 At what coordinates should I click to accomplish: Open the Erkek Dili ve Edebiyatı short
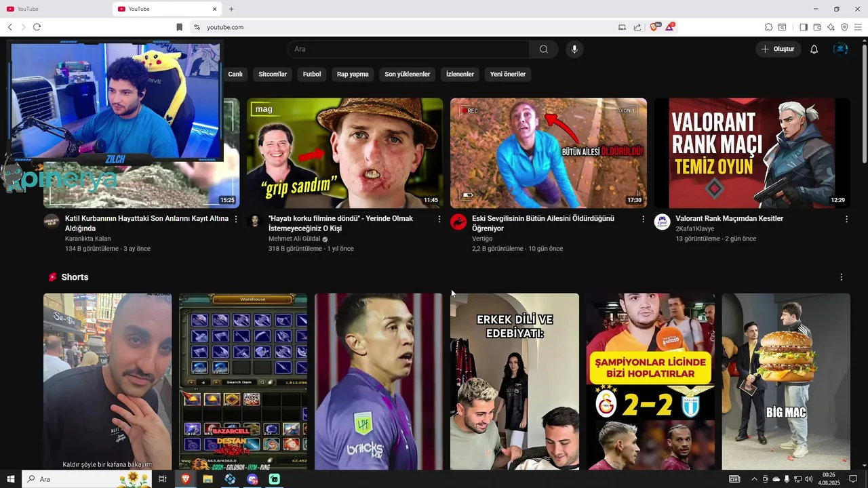point(515,382)
